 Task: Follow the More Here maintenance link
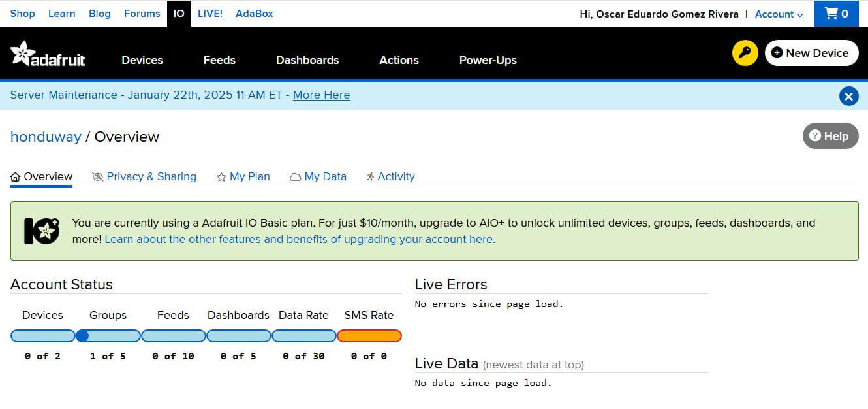coord(321,95)
